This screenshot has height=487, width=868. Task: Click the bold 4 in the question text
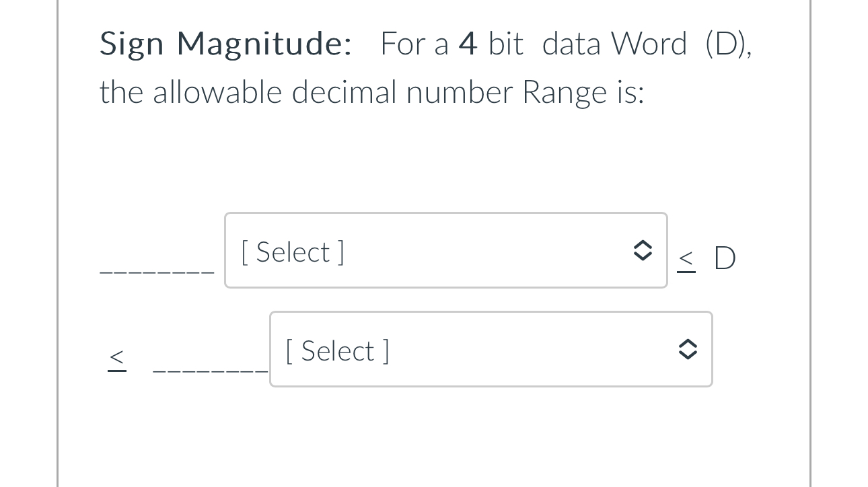point(469,43)
